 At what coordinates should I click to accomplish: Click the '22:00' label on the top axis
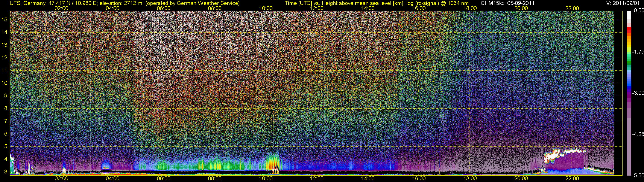pyautogui.click(x=572, y=8)
